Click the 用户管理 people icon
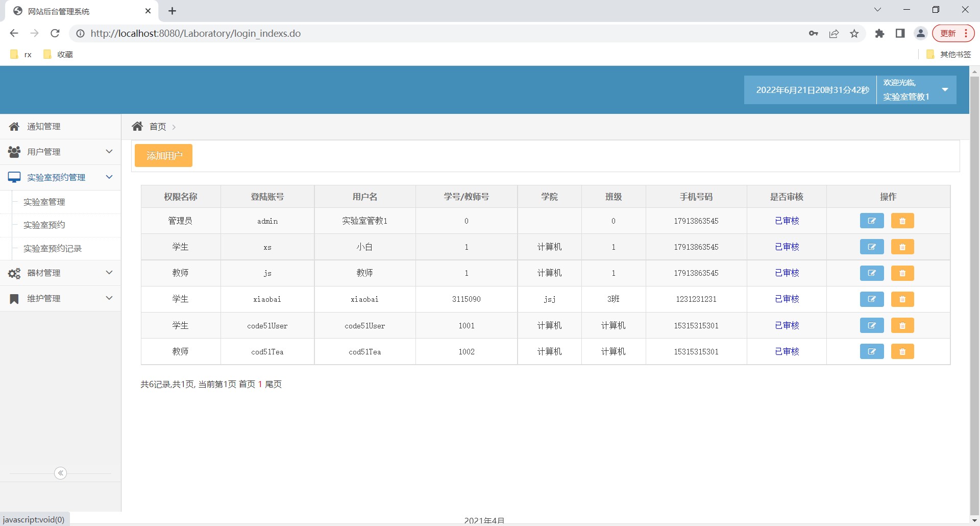 tap(14, 152)
